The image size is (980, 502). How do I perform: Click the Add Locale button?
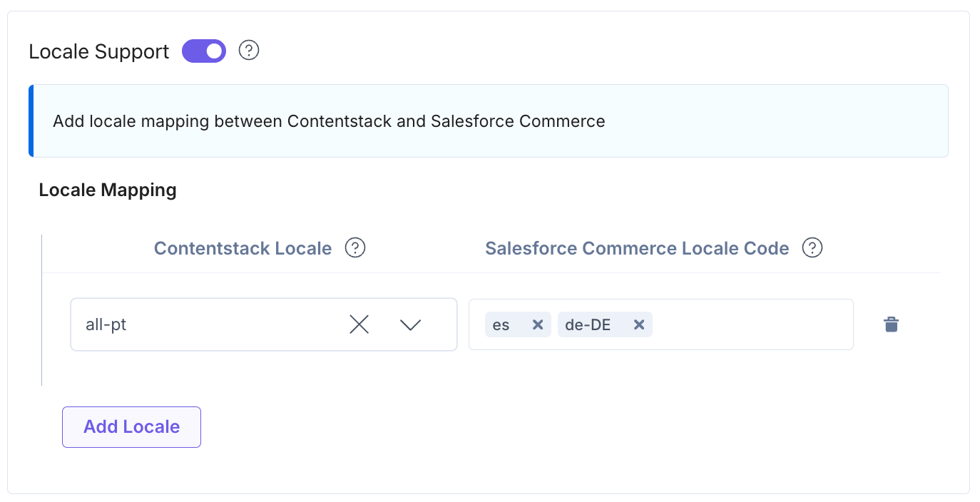(131, 426)
